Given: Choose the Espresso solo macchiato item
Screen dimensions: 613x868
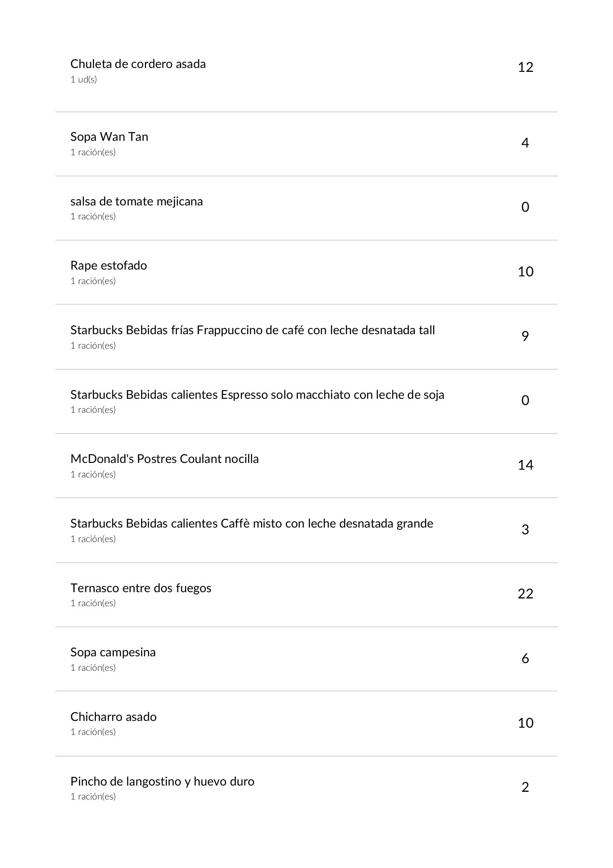Looking at the screenshot, I should 257,395.
